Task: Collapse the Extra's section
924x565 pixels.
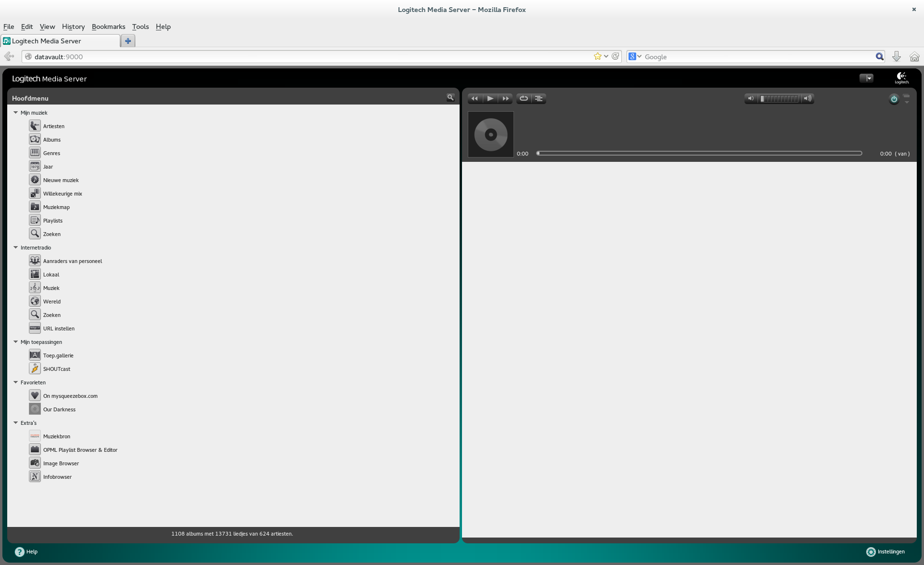Action: click(x=15, y=422)
